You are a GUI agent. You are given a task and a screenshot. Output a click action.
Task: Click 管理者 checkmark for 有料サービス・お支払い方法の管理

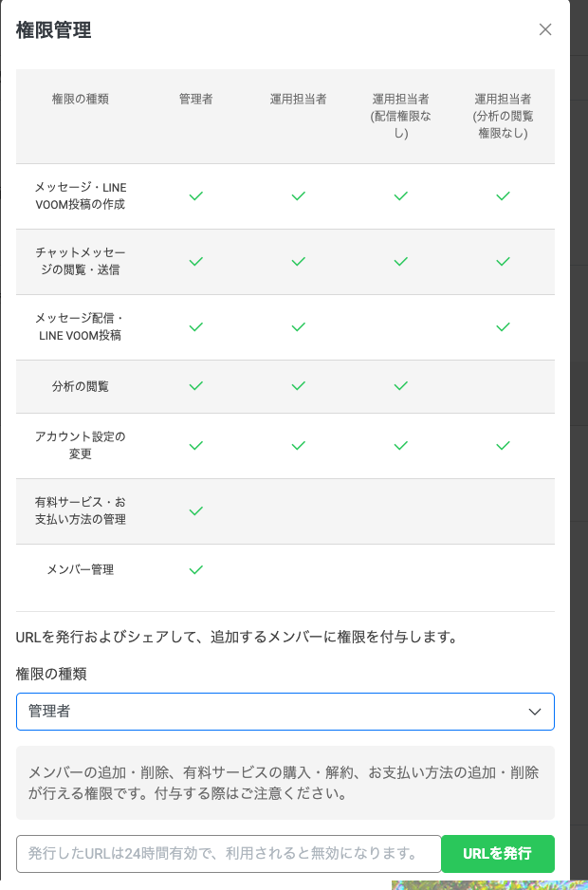click(195, 510)
